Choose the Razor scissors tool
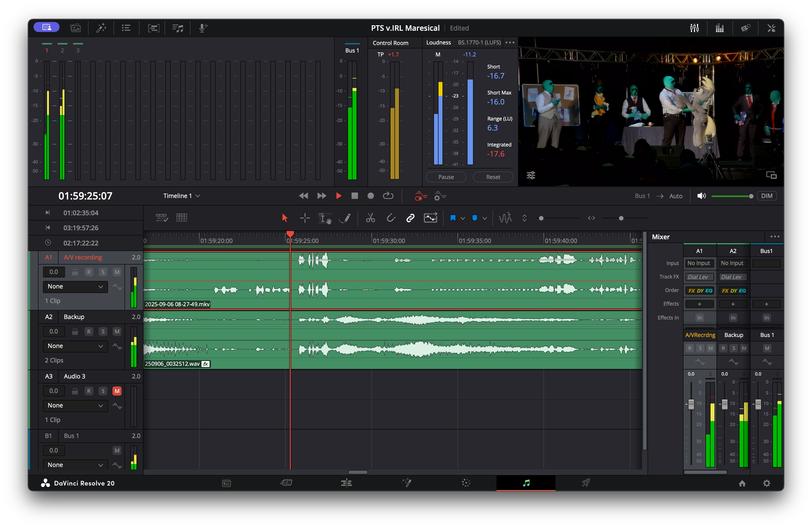The width and height of the screenshot is (812, 528). click(x=370, y=218)
